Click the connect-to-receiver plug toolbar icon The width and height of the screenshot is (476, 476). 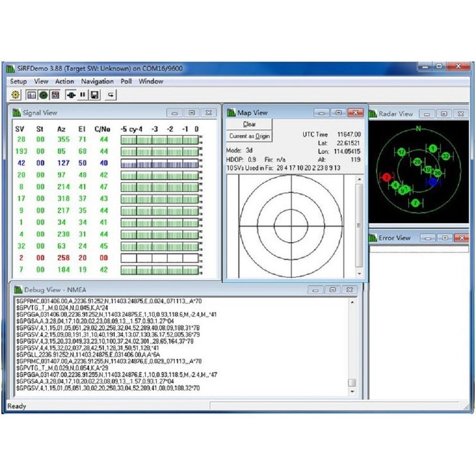tap(70, 95)
